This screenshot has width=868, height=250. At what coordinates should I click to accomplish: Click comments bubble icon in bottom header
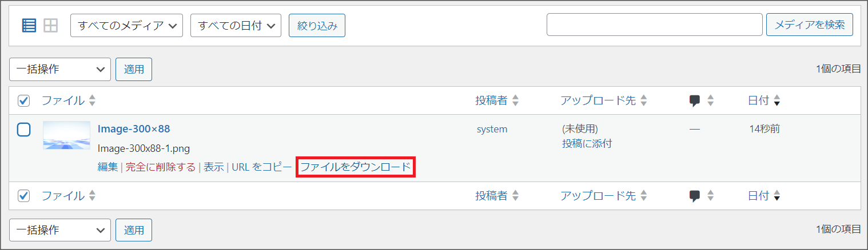click(x=695, y=196)
